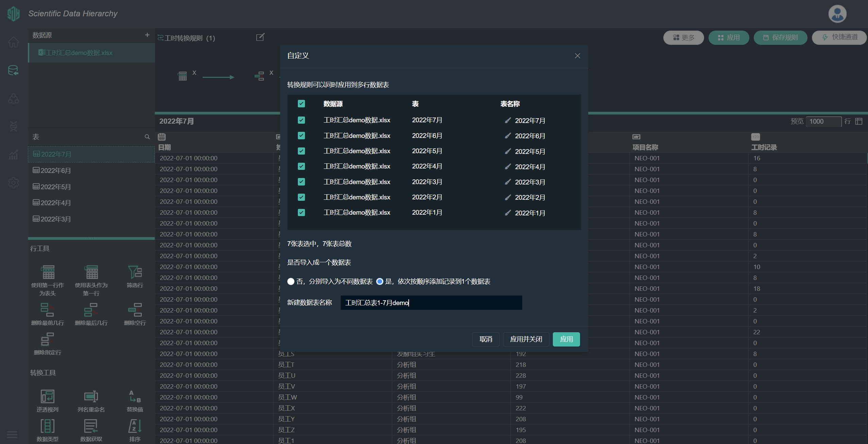Click the 取消 button
The height and width of the screenshot is (444, 868).
coord(486,339)
